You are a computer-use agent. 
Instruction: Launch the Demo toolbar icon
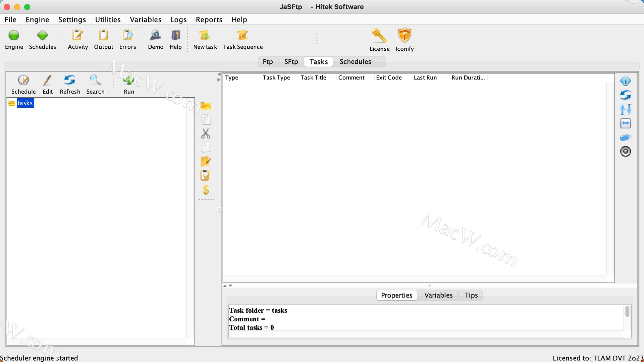click(156, 35)
